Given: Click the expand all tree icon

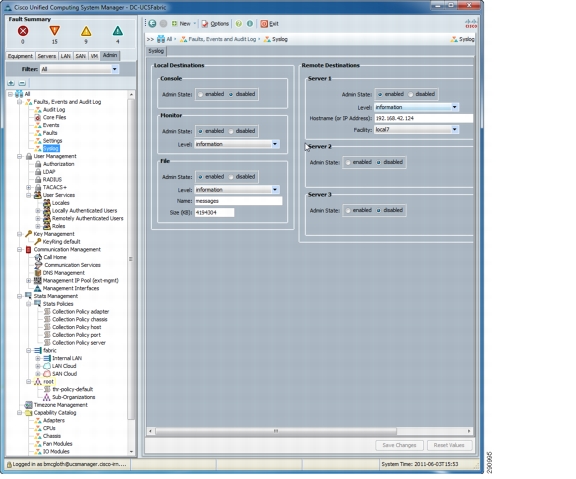Looking at the screenshot, I should (11, 83).
